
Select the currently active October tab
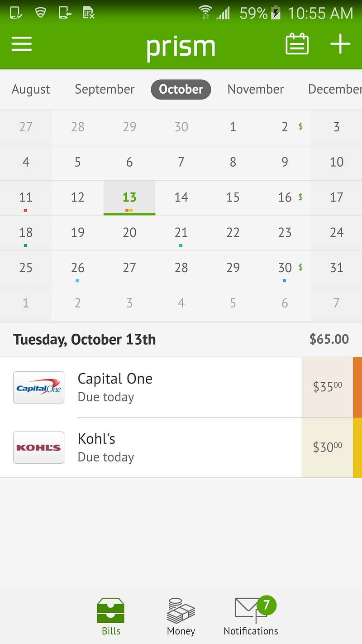tap(181, 89)
